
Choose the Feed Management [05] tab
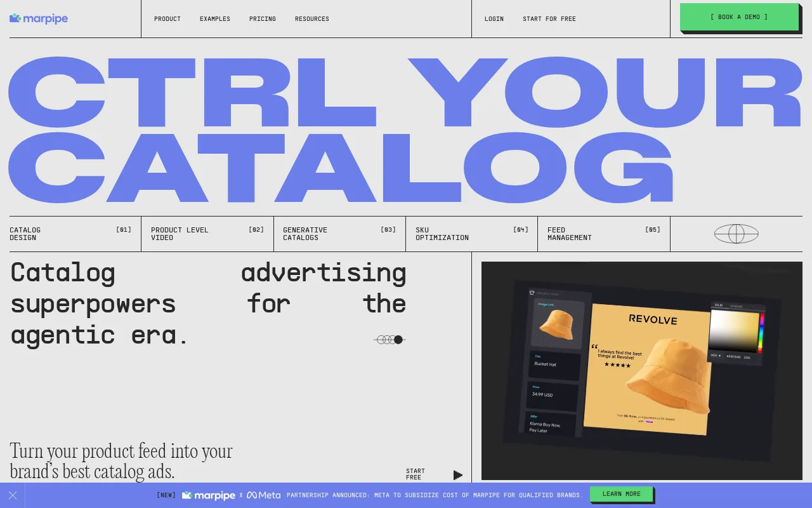[604, 234]
